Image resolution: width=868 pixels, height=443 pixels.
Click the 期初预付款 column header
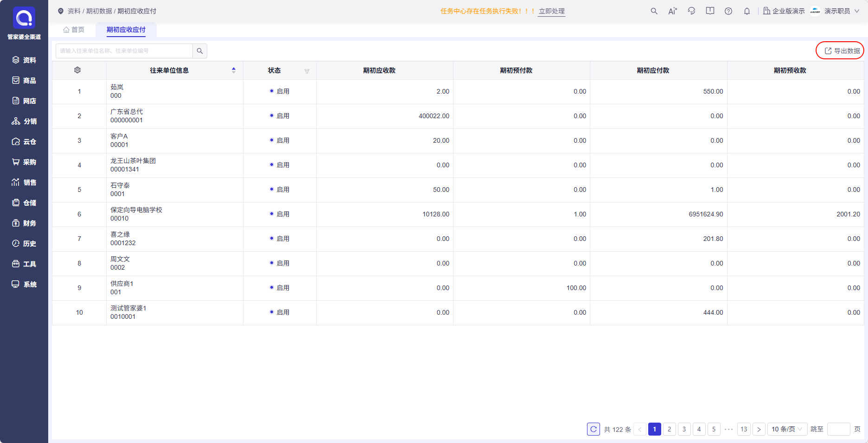click(516, 70)
